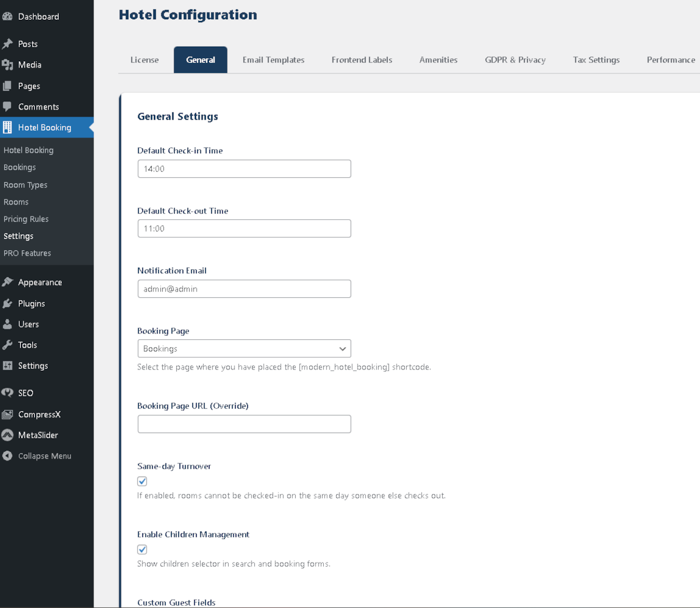The image size is (700, 608).
Task: Select the Tax Settings tab
Action: point(596,59)
